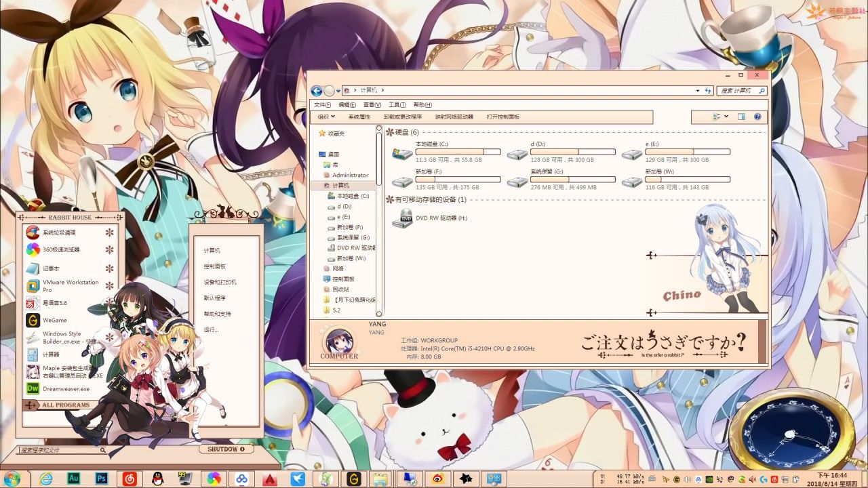
Task: Open Explorer help question mark icon
Action: [757, 117]
